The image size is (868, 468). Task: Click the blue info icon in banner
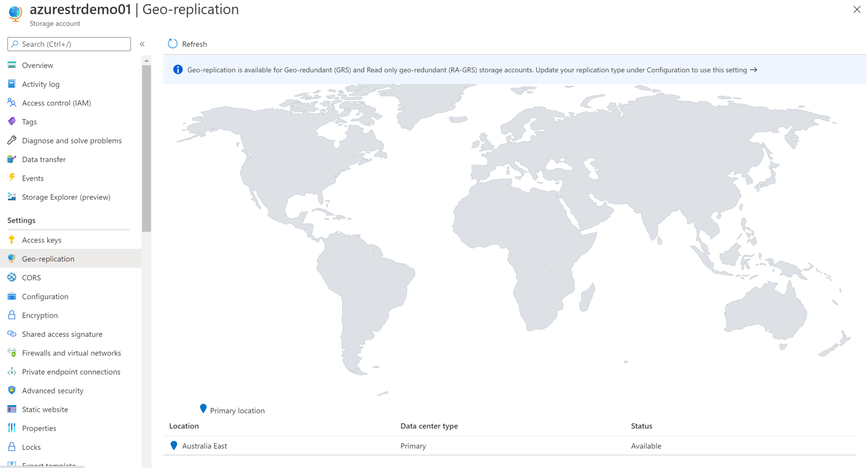(x=178, y=70)
